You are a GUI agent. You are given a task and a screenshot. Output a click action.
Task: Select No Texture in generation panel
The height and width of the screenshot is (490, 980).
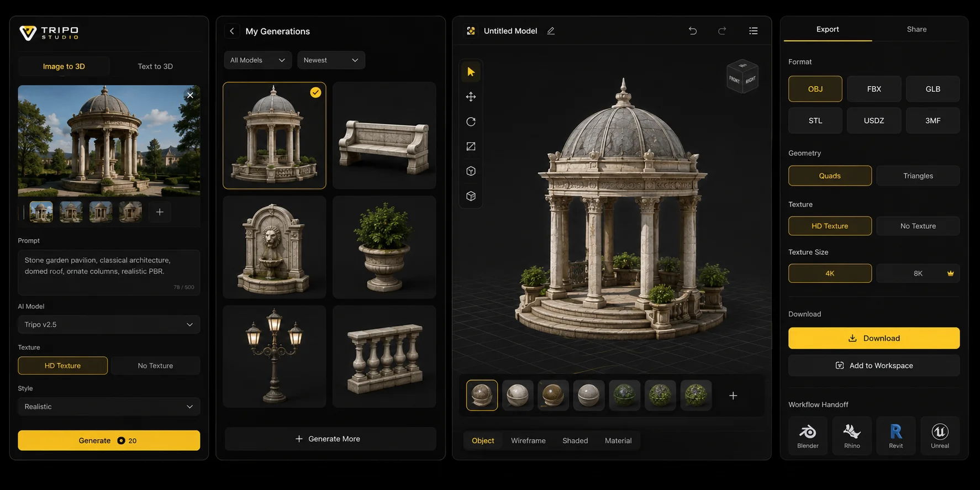[155, 366]
